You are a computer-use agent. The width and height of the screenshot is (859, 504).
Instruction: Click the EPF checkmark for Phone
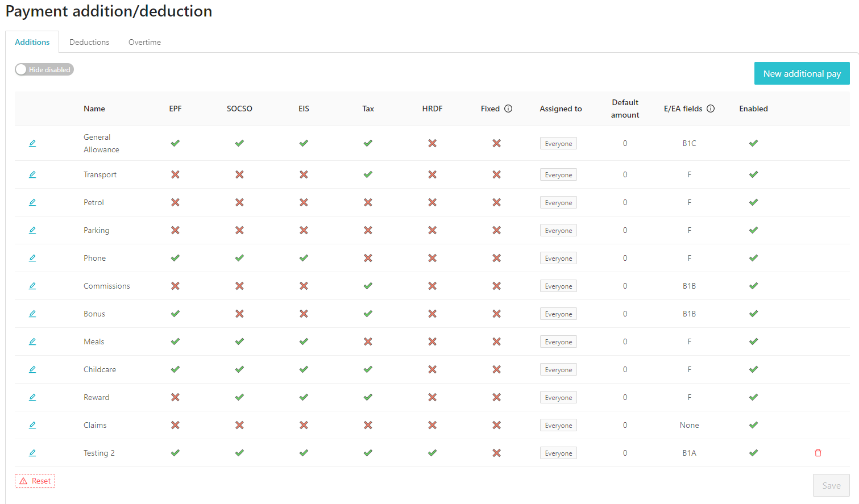175,258
